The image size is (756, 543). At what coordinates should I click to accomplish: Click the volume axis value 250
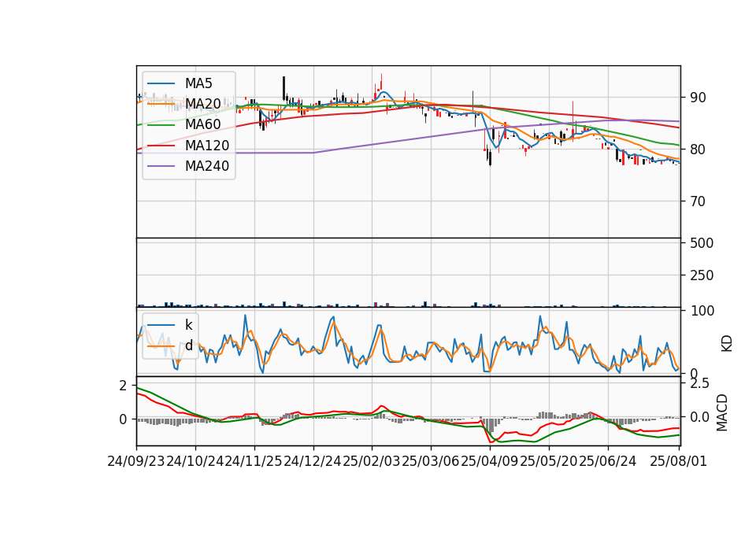click(x=702, y=275)
